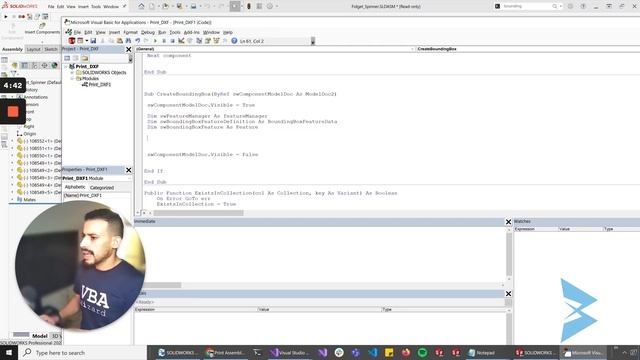Image resolution: width=640 pixels, height=360 pixels.
Task: Click the Windows Start button
Action: coord(9,353)
